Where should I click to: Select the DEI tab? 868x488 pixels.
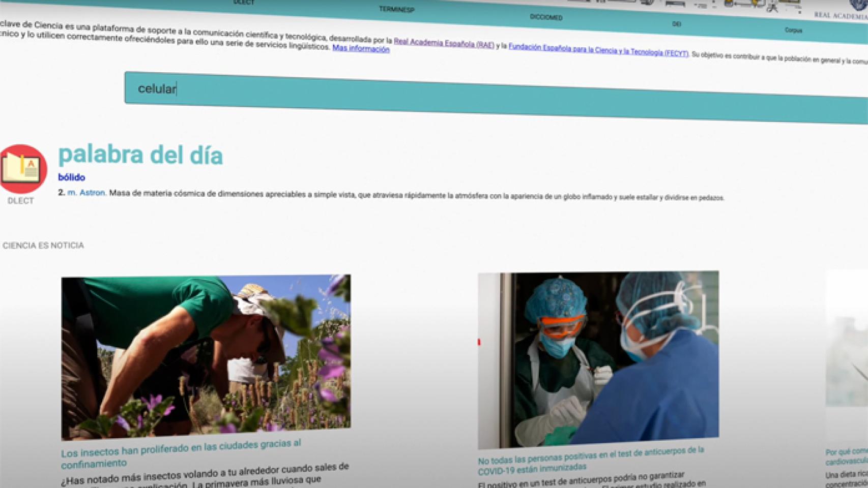(676, 24)
